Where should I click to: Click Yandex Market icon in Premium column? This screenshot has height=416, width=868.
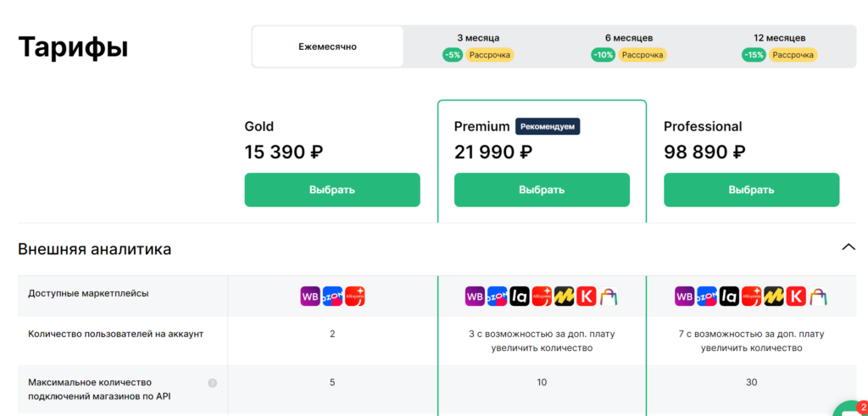tap(565, 297)
